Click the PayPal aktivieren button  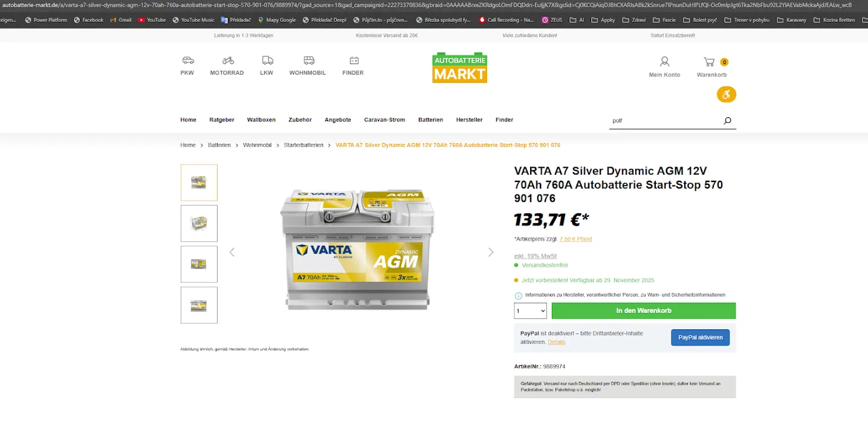pos(700,338)
